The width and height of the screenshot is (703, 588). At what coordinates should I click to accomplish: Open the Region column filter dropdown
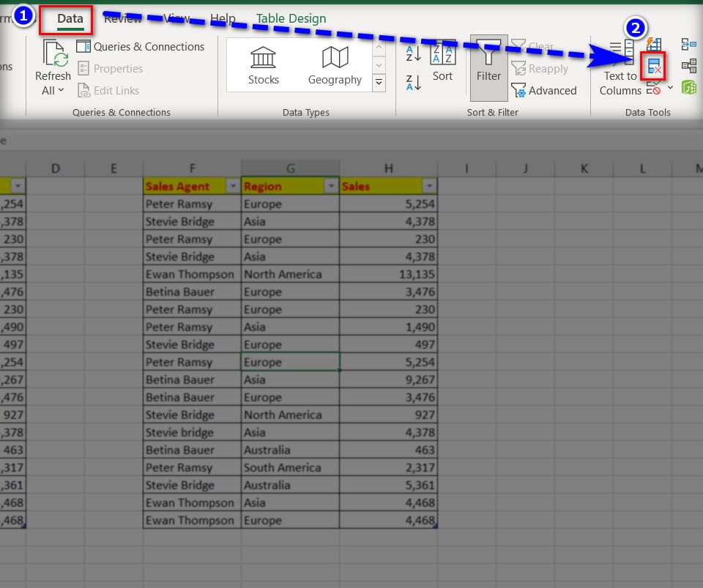(331, 186)
